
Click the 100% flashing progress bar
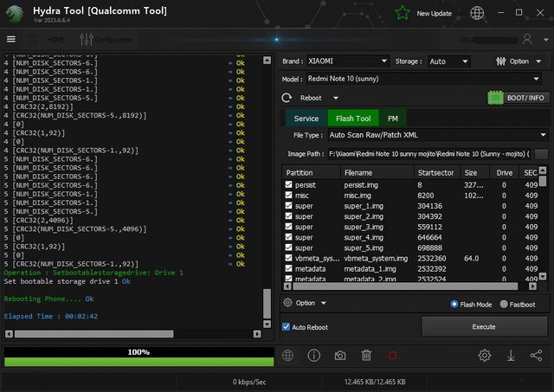coord(138,357)
